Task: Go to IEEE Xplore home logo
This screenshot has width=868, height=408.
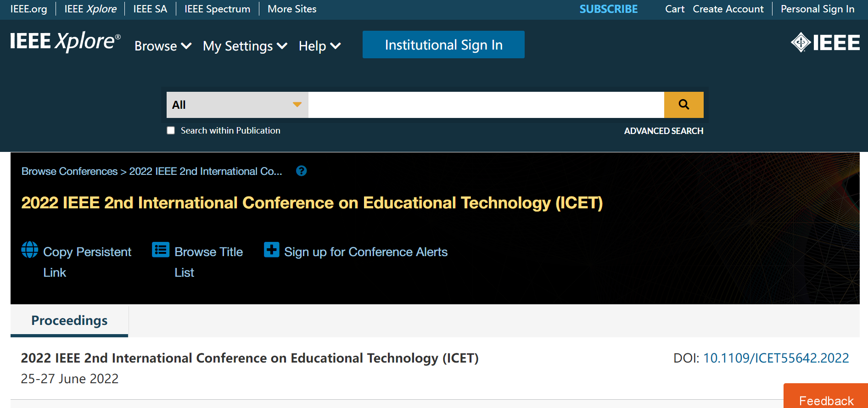Action: tap(65, 42)
